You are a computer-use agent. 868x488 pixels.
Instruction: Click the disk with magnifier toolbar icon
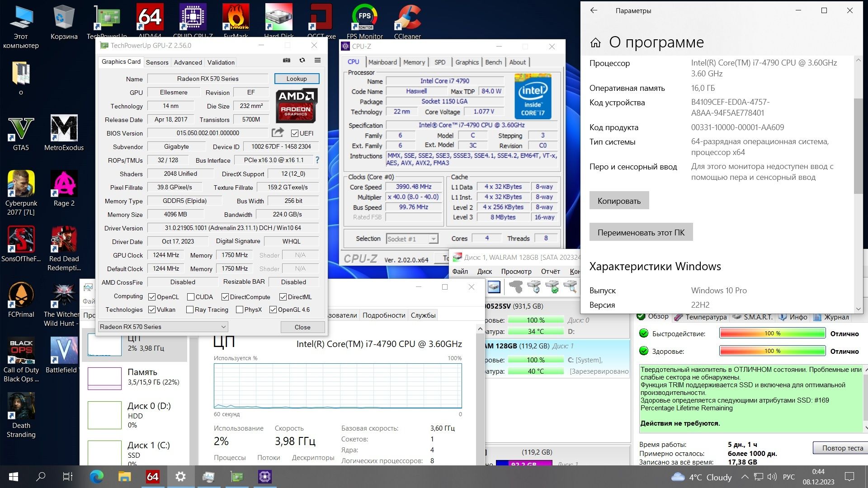coord(570,286)
